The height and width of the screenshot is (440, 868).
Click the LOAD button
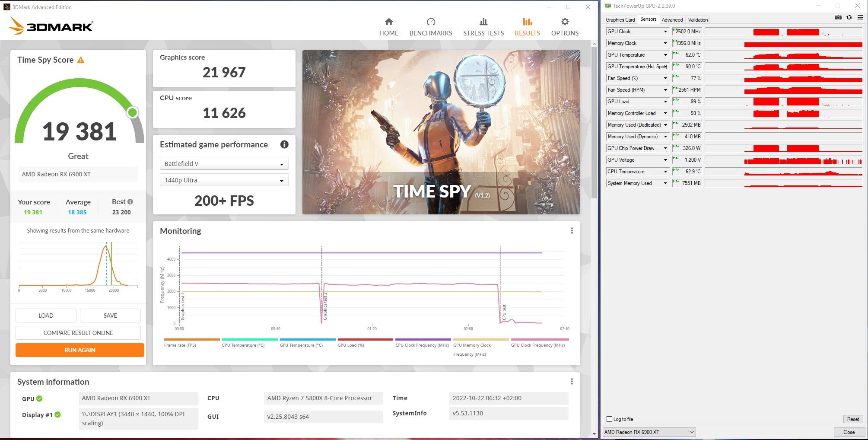(x=46, y=316)
